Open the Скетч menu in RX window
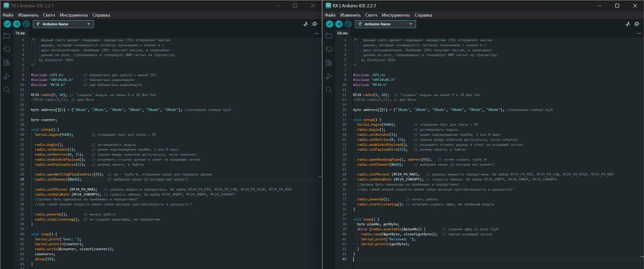This screenshot has height=269, width=644. point(371,15)
